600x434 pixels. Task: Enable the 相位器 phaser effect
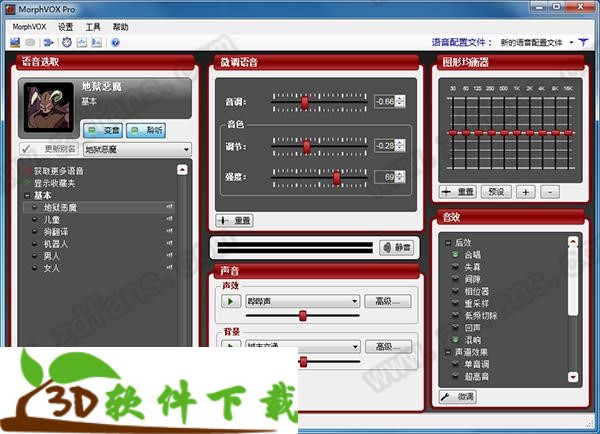(x=455, y=291)
